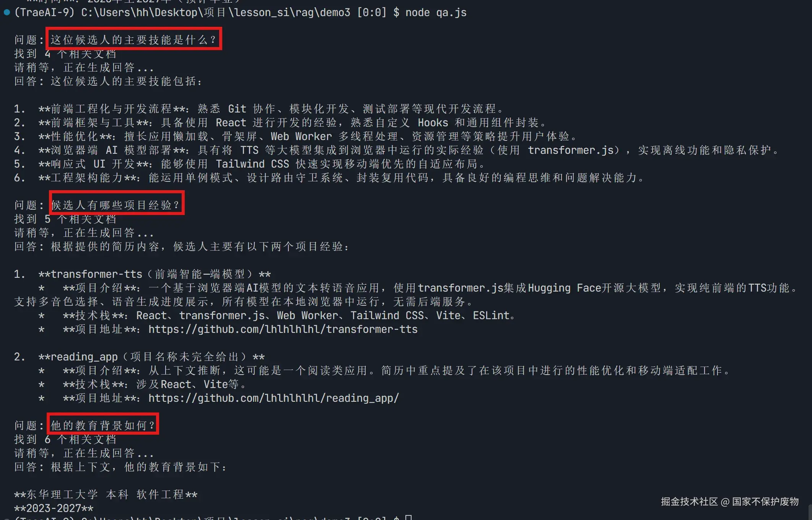Screen dimensions: 812x520
Task: Click the '找到 5 个相关文档' line
Action: (x=65, y=219)
